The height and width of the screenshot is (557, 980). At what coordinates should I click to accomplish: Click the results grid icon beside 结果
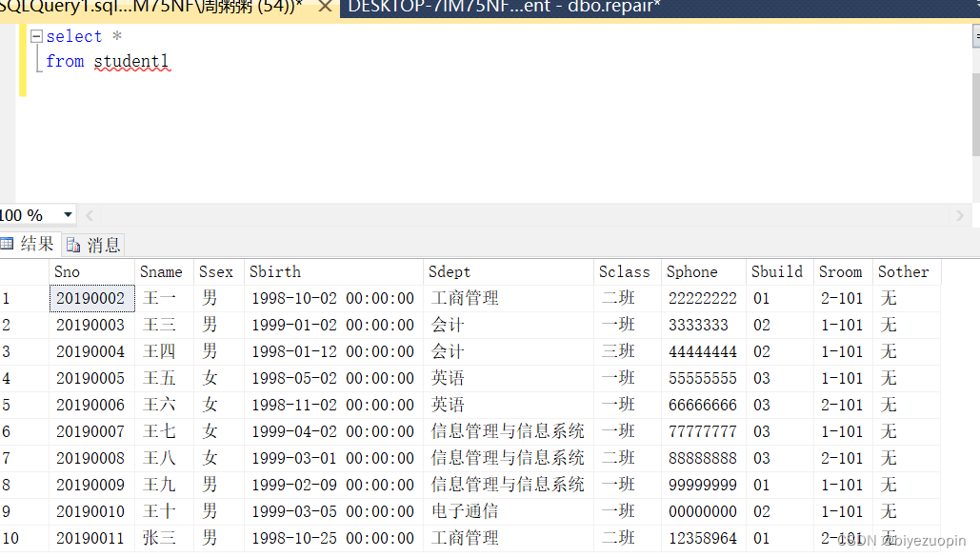pos(7,244)
